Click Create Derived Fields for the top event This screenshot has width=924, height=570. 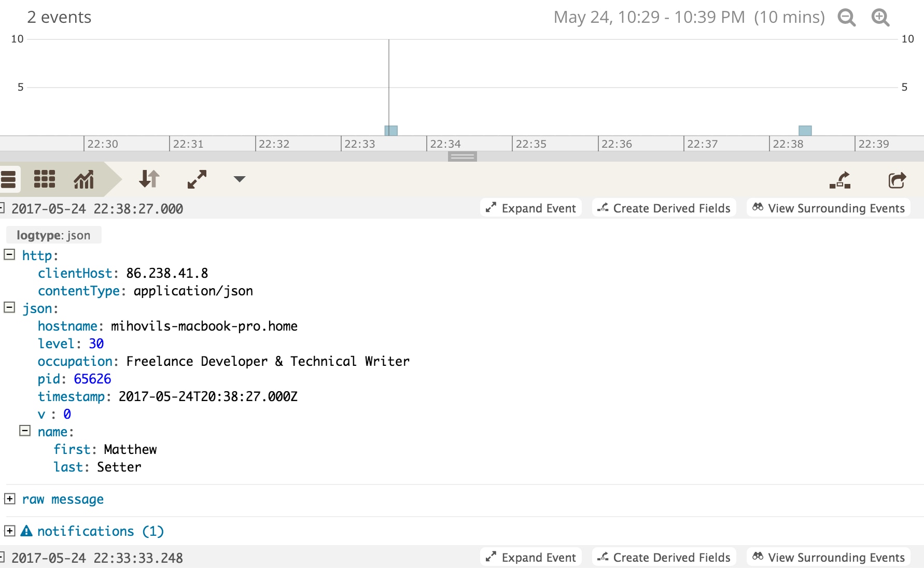tap(664, 208)
